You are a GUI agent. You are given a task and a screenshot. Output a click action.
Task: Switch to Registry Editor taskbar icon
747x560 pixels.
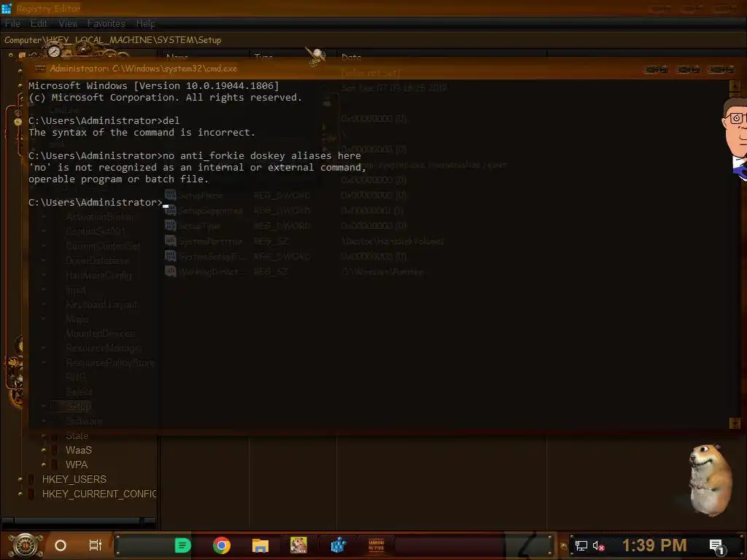338,545
